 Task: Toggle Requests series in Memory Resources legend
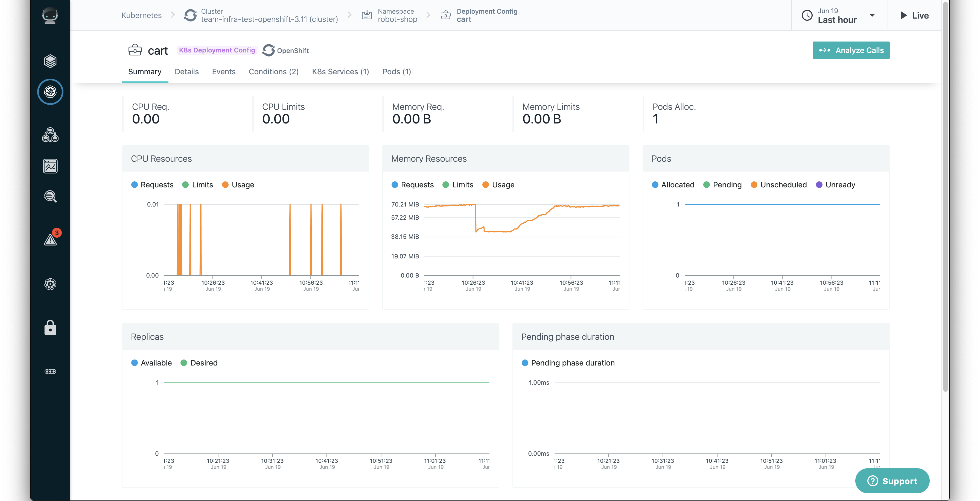412,185
